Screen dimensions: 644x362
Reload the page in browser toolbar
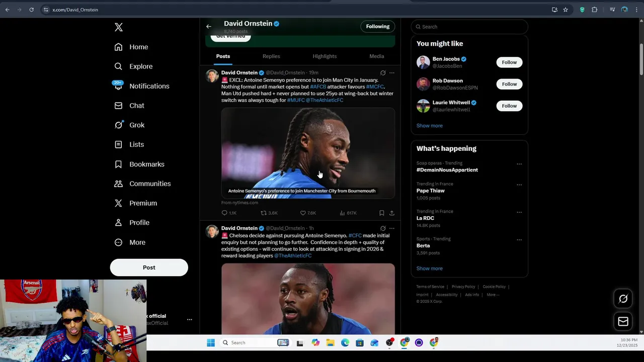31,10
